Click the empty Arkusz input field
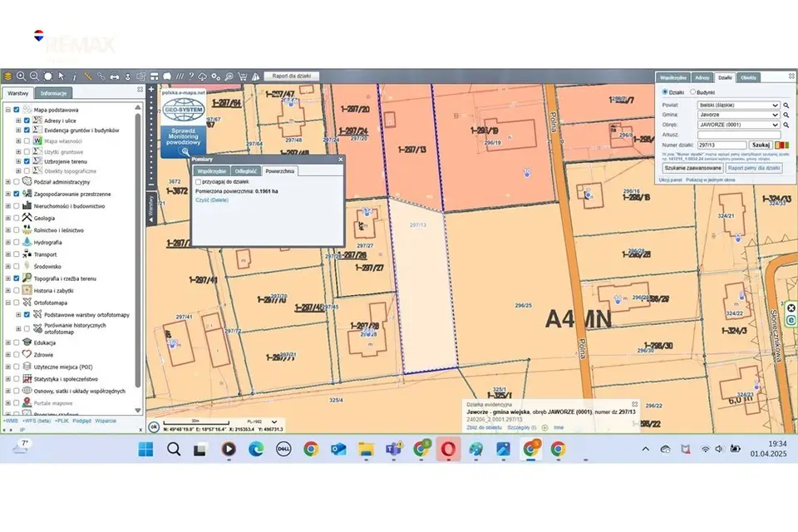 click(738, 135)
